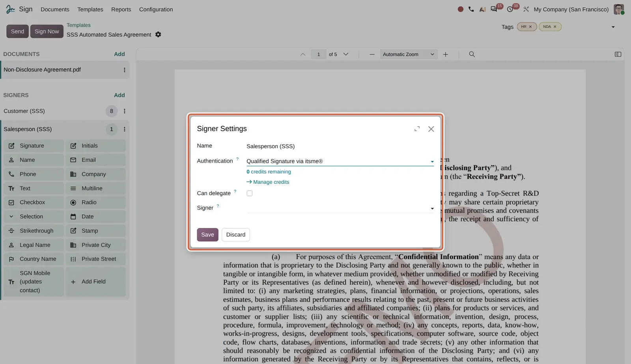Viewport: 631px width, 364px height.
Task: Open the AI assistant icon
Action: (482, 9)
